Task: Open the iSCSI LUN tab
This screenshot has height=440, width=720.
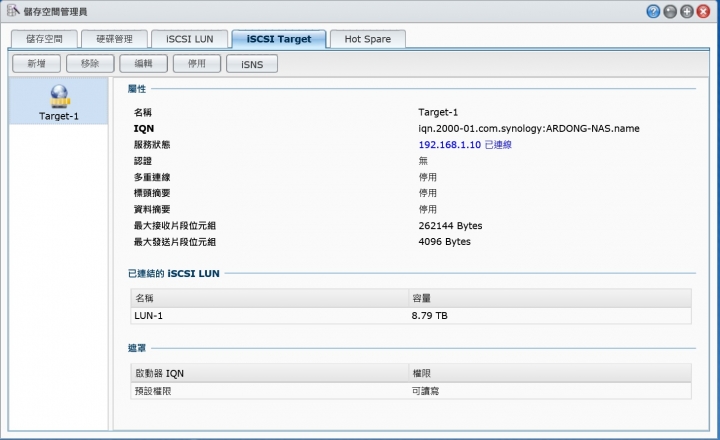Action: (190, 39)
